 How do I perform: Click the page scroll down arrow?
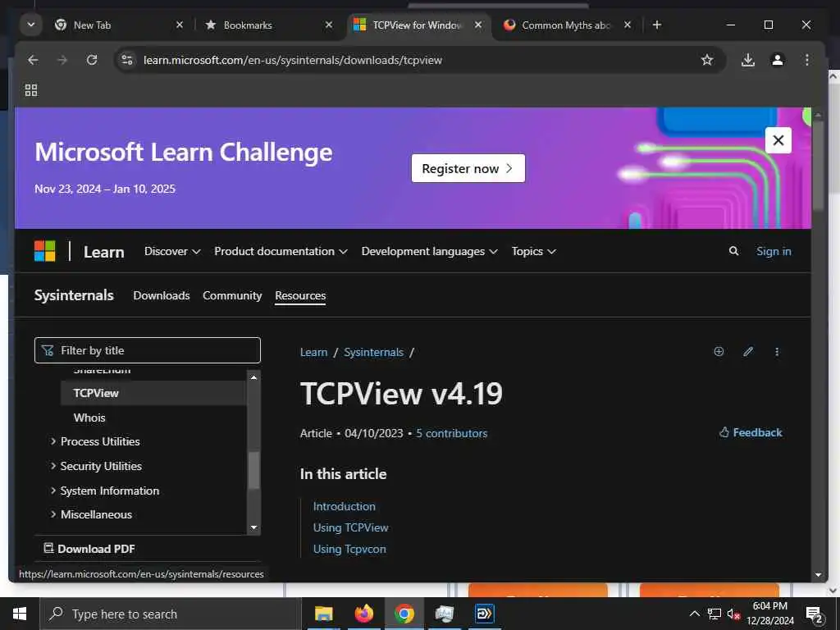point(818,575)
